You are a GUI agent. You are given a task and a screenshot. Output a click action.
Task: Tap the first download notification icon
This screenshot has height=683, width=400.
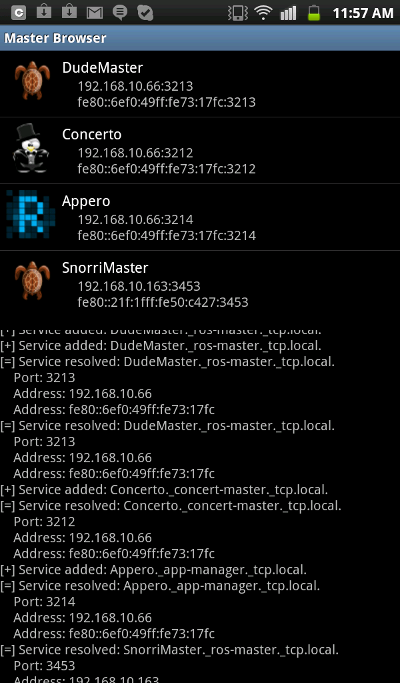point(44,12)
